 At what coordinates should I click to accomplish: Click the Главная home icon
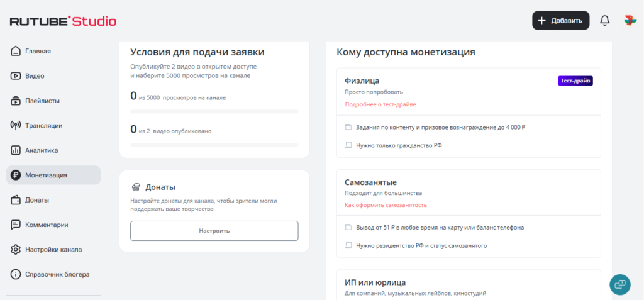pos(16,52)
